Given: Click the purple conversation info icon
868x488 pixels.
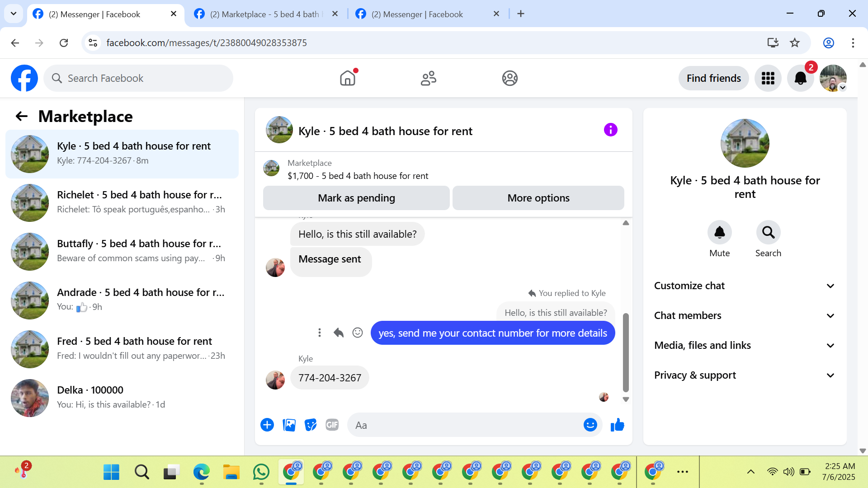Looking at the screenshot, I should [610, 130].
